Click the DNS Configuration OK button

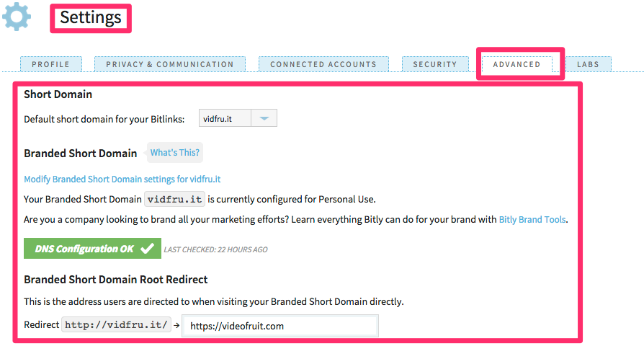pos(92,249)
